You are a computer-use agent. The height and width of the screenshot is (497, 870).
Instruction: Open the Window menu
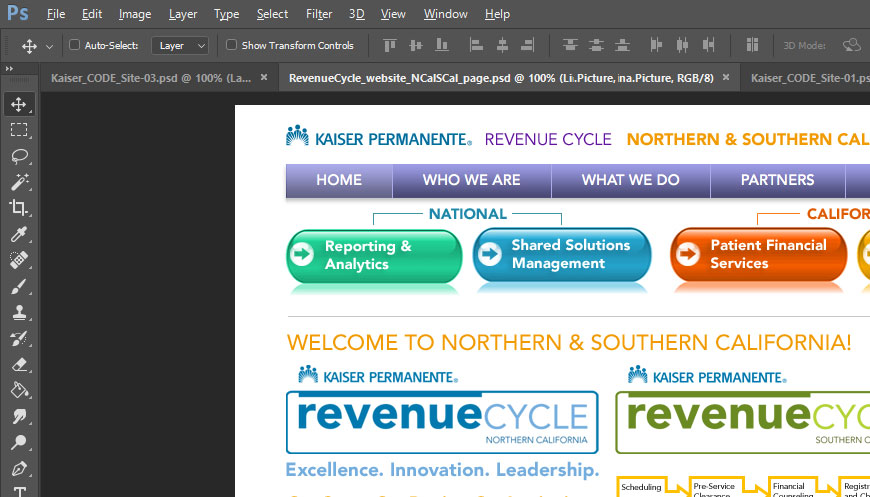coord(446,14)
